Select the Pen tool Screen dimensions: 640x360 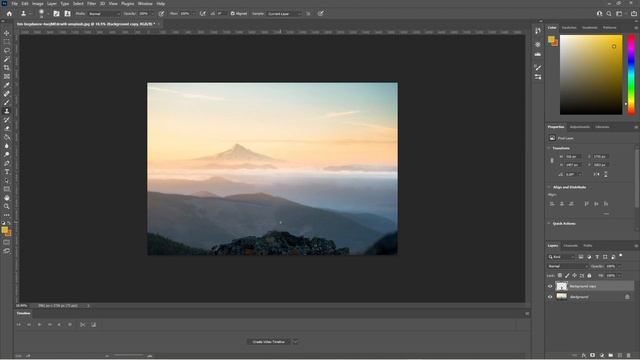click(7, 163)
